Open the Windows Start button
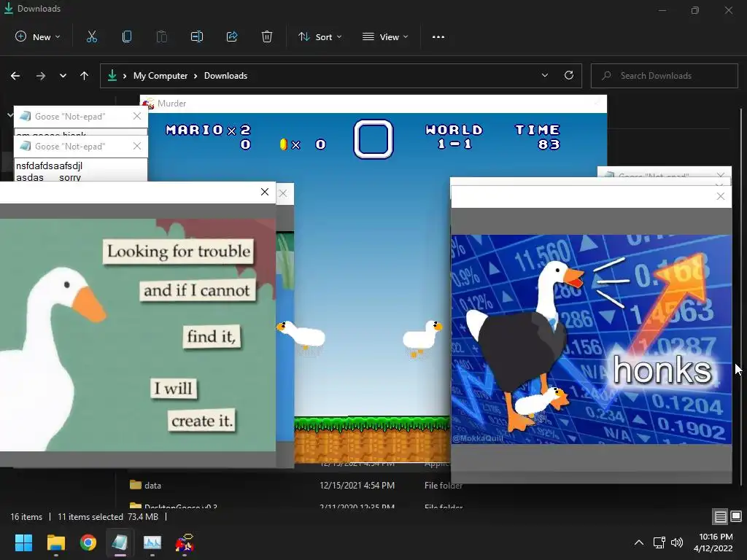 pos(23,542)
